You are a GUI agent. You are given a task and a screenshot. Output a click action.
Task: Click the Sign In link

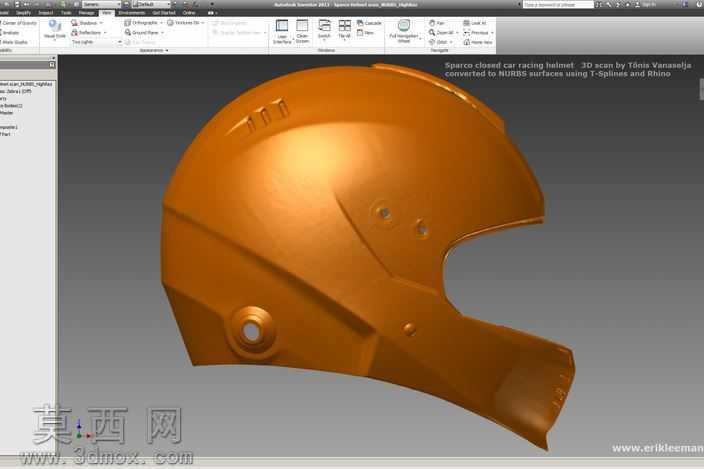pyautogui.click(x=649, y=4)
